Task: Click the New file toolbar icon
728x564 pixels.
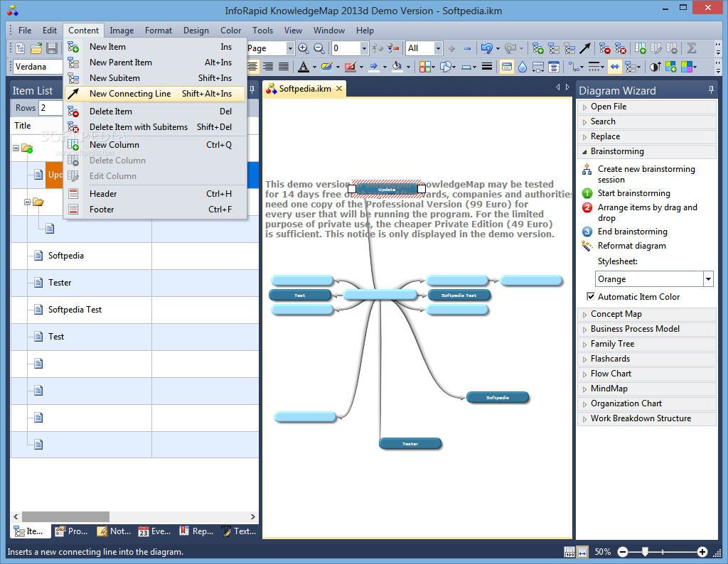Action: (x=21, y=48)
